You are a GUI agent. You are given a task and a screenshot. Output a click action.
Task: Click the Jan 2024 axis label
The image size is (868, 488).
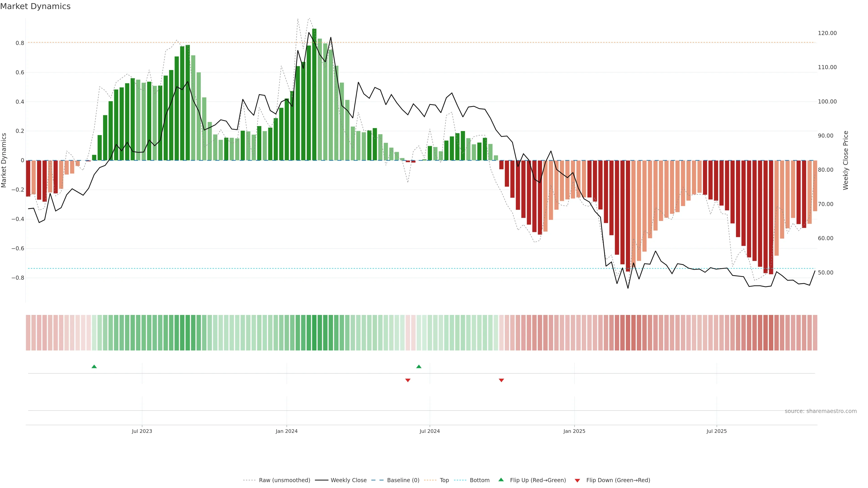(286, 431)
